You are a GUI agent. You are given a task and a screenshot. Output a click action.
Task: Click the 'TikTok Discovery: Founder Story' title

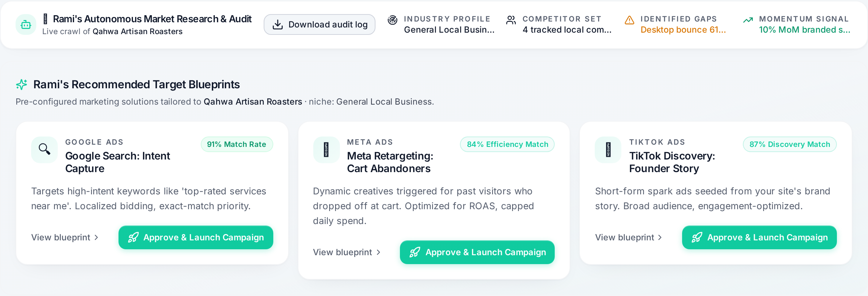point(672,162)
